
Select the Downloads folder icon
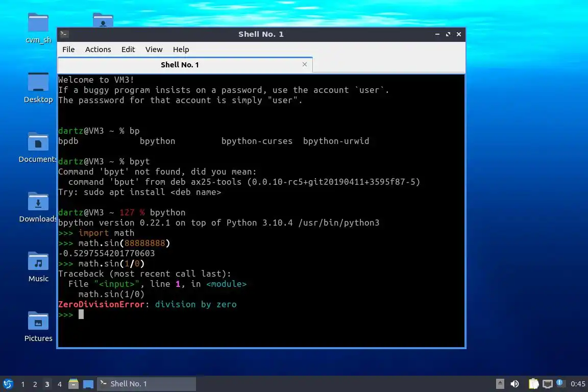click(x=38, y=207)
